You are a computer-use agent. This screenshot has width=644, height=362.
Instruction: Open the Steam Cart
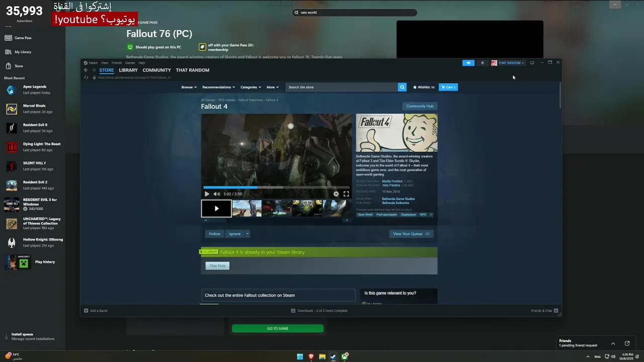pyautogui.click(x=448, y=87)
